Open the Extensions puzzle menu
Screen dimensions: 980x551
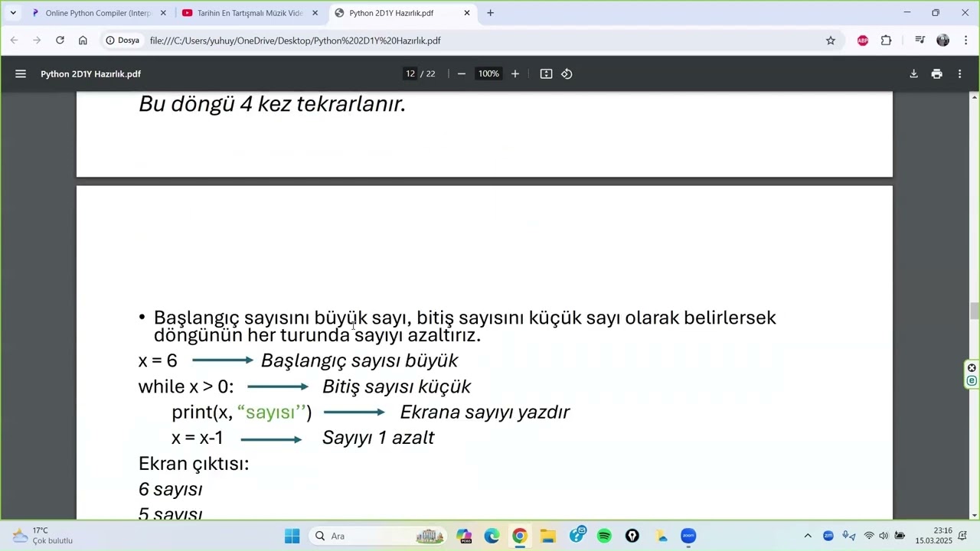pos(887,41)
